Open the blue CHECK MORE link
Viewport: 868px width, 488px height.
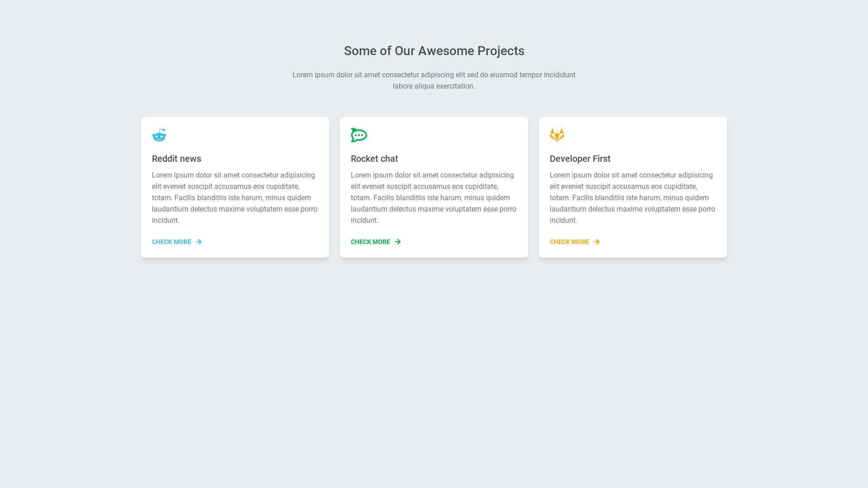172,242
